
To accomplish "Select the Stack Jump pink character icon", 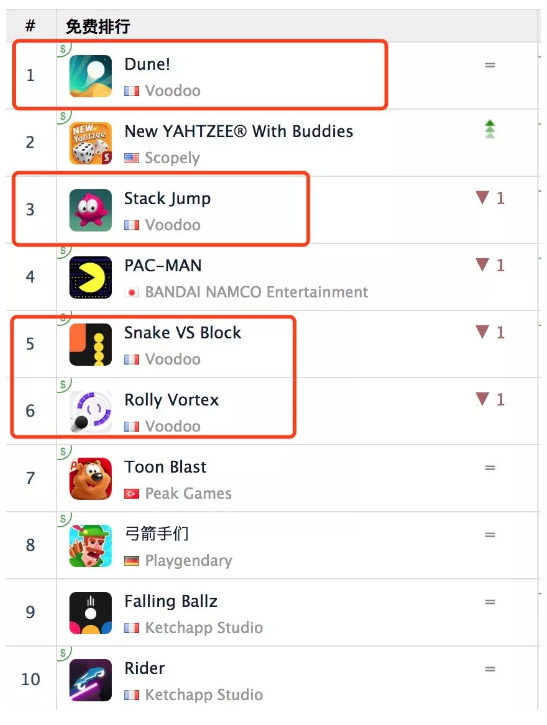I will [x=91, y=210].
